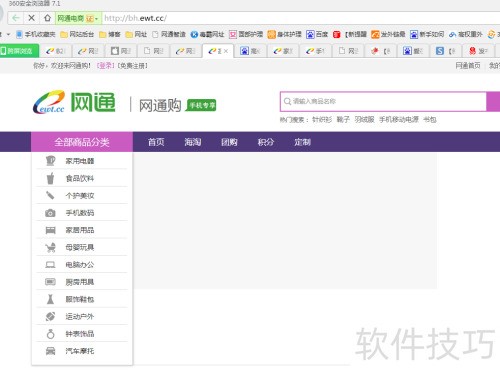Viewport: 500px width, 381px height.
Task: Click the empty gray banner area
Action: [x=285, y=221]
